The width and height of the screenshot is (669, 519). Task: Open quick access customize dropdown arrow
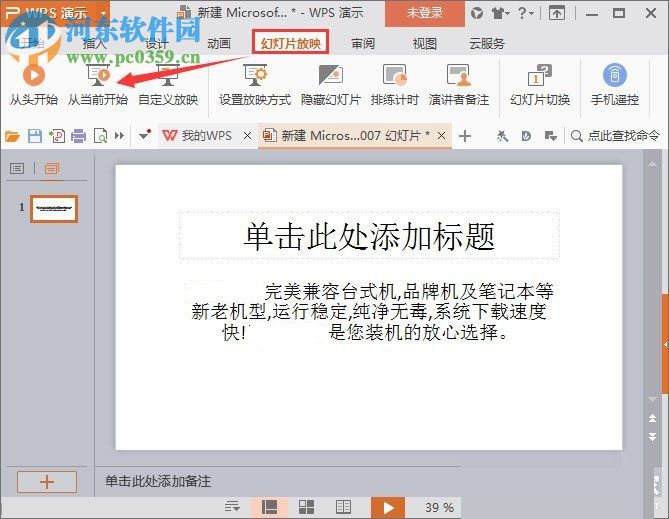145,136
